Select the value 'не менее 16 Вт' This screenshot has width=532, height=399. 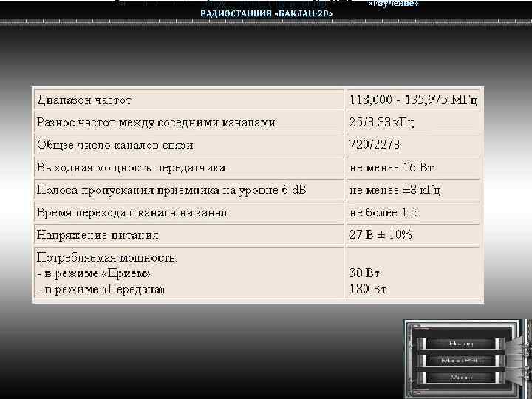coord(392,168)
